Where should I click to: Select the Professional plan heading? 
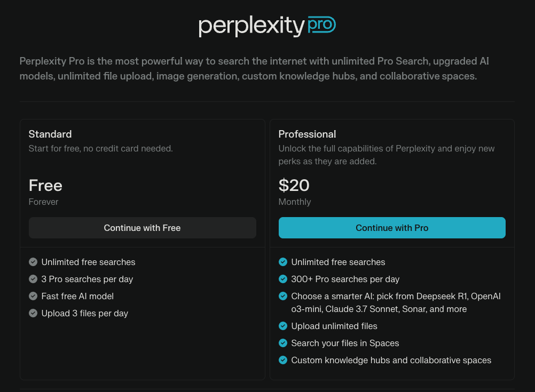point(307,134)
